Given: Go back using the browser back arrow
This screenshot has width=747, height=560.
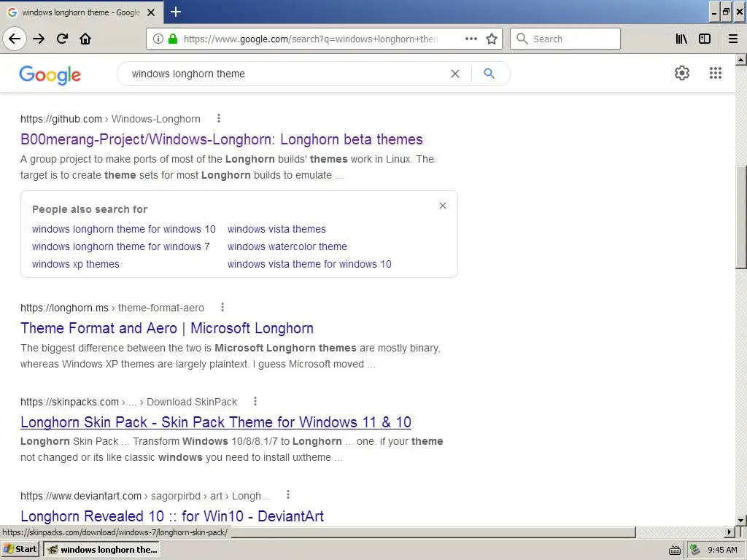Looking at the screenshot, I should pyautogui.click(x=15, y=39).
